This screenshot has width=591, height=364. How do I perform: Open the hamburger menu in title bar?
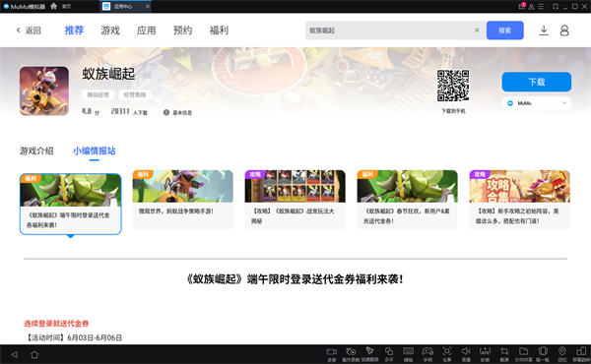(x=541, y=7)
